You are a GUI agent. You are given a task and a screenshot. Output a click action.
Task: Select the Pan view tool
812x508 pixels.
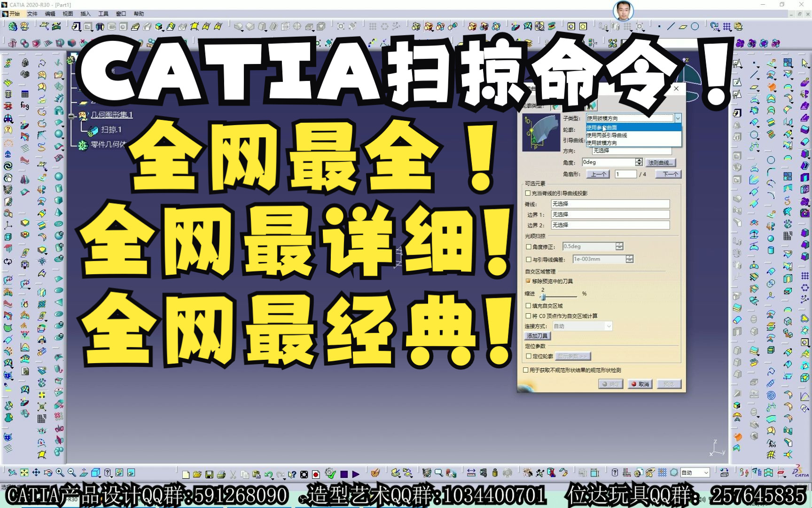pos(36,473)
